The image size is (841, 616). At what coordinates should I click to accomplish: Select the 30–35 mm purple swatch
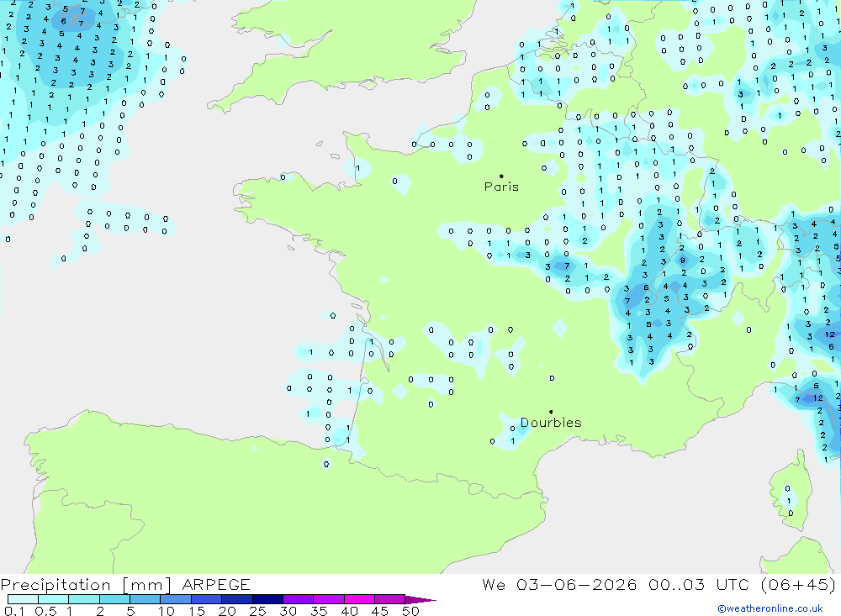coord(298,599)
